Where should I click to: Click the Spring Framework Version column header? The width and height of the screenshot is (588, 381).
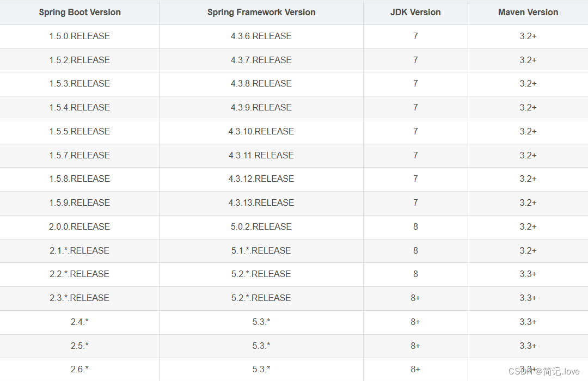click(x=261, y=13)
